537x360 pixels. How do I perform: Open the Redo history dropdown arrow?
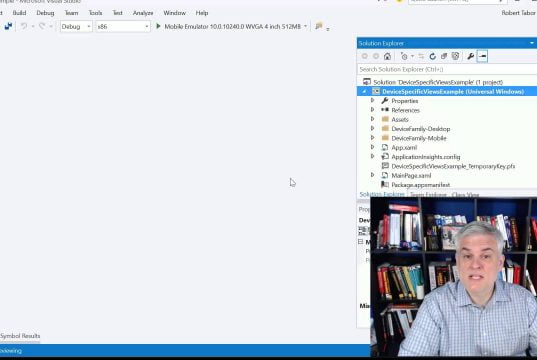51,26
